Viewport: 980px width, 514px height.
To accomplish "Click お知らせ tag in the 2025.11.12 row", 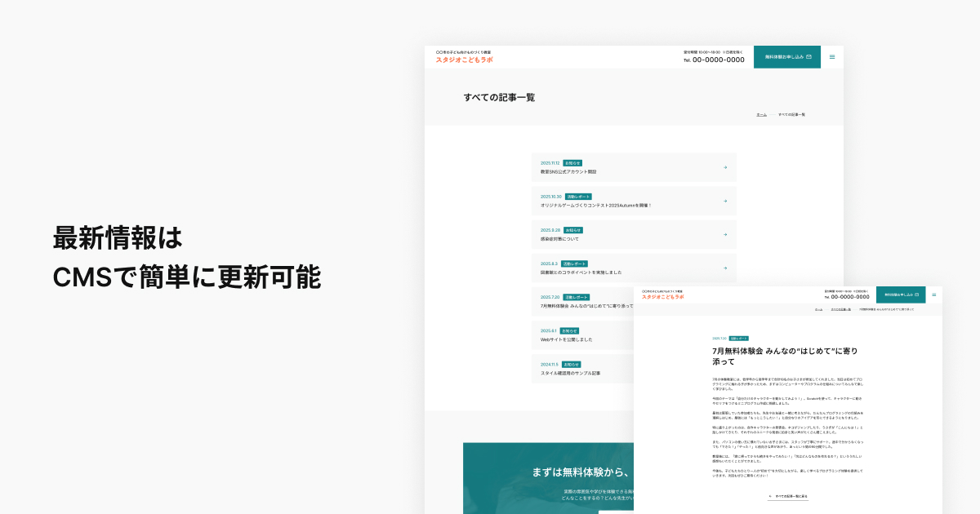I will [572, 163].
